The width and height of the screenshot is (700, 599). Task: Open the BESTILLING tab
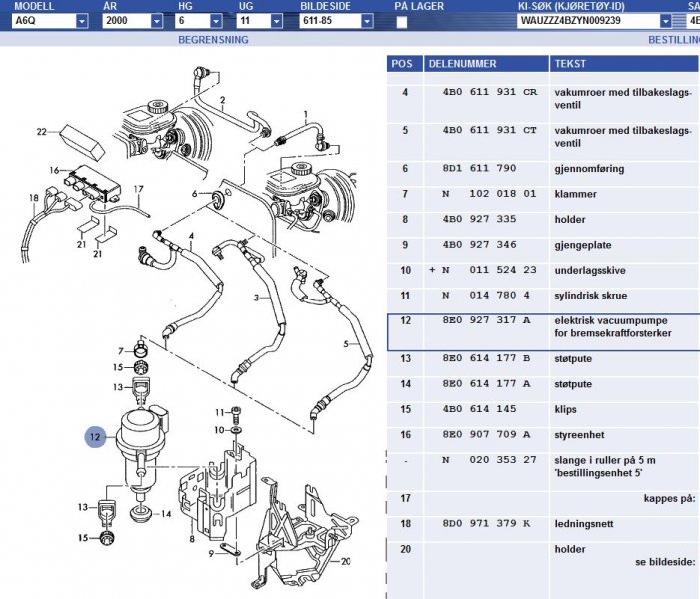pos(671,40)
